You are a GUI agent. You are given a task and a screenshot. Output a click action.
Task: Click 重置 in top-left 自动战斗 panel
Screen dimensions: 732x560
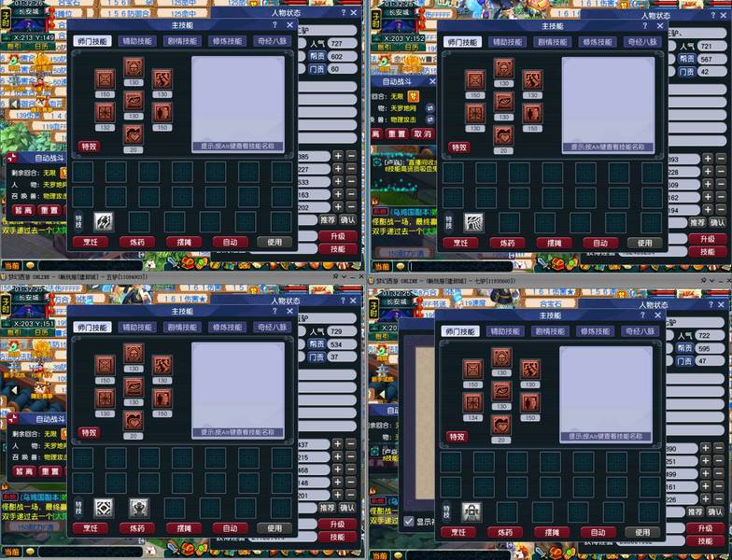pos(49,211)
